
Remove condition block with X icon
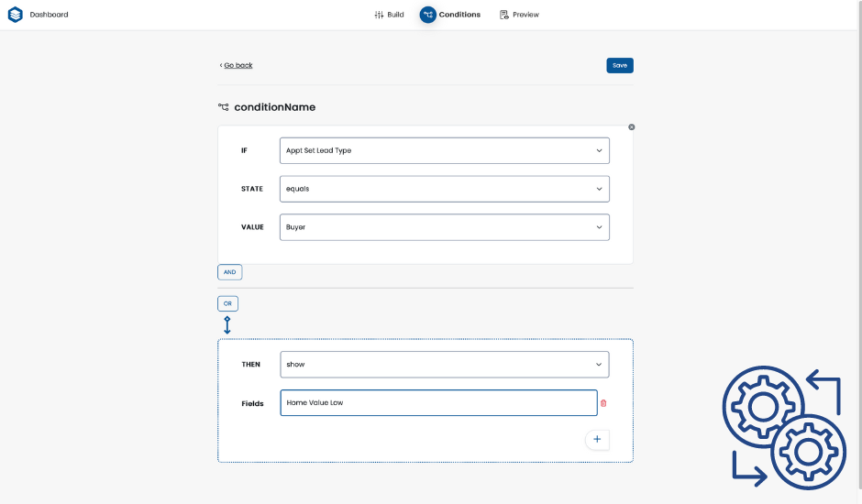(x=631, y=127)
